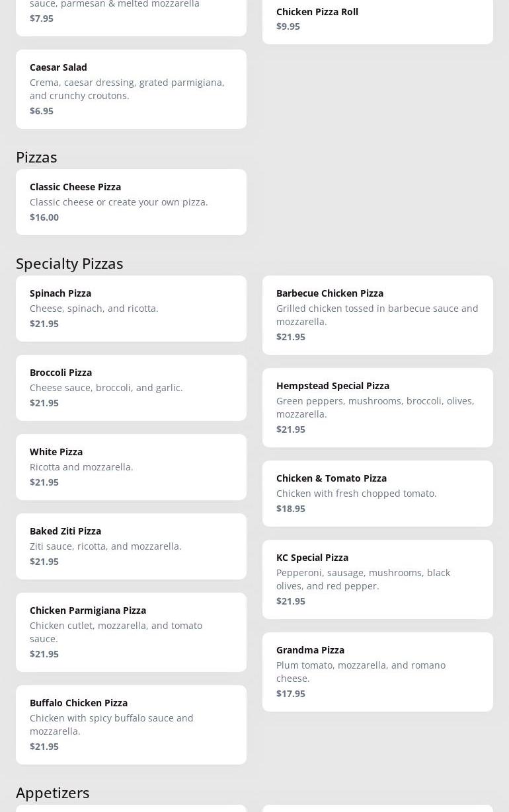Select the Chicken Pizza Roll item

point(377,18)
